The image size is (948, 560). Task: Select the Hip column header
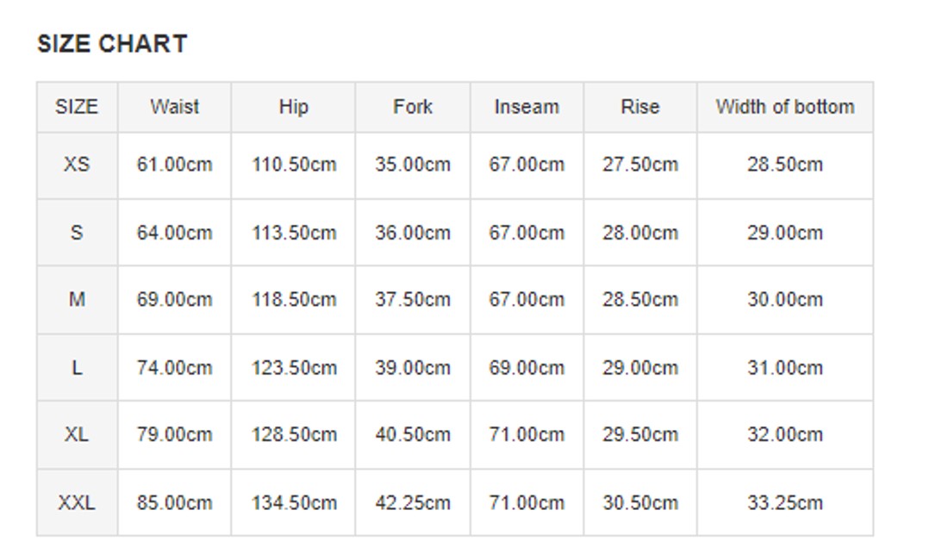pos(293,107)
